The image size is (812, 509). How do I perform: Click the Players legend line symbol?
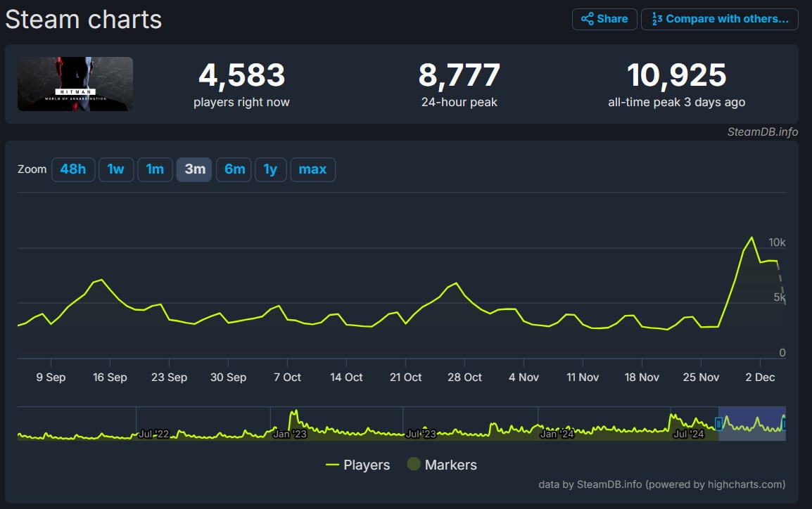[333, 465]
